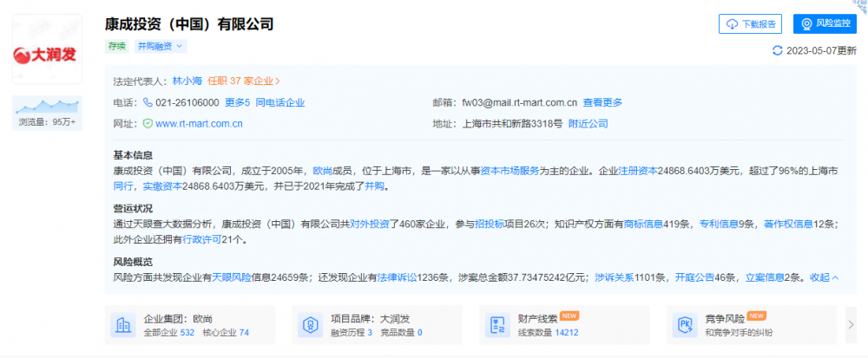
Task: Open 欧尚 member link in basic info
Action: pos(323,171)
